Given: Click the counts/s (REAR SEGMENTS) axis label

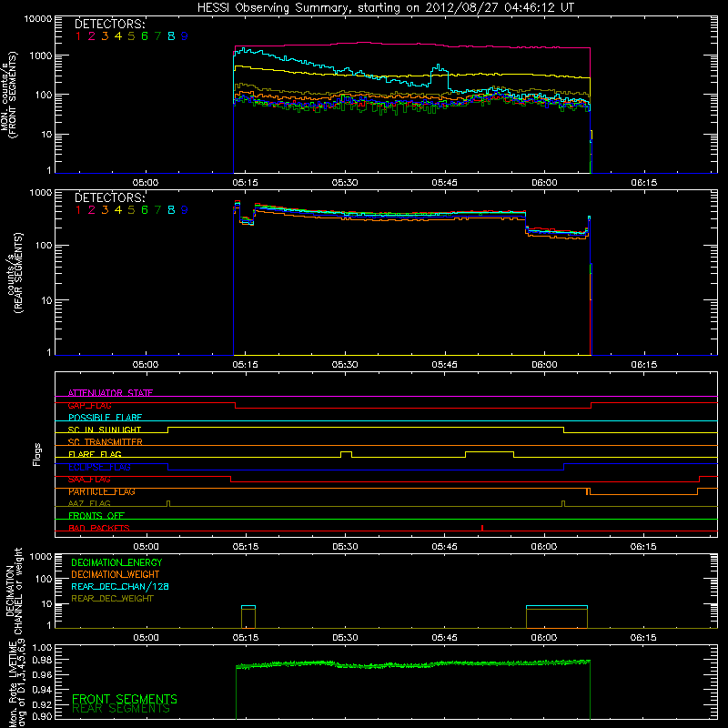Looking at the screenshot, I should tap(15, 273).
